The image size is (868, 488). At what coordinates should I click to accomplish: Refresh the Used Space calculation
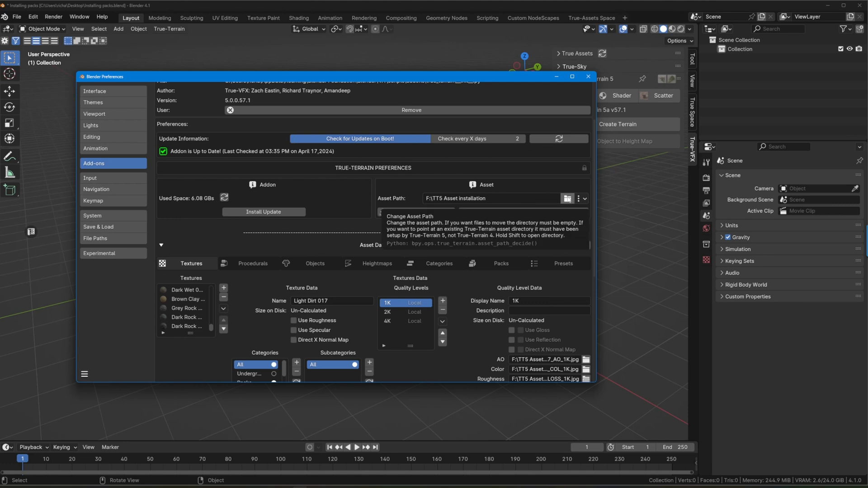pyautogui.click(x=224, y=197)
